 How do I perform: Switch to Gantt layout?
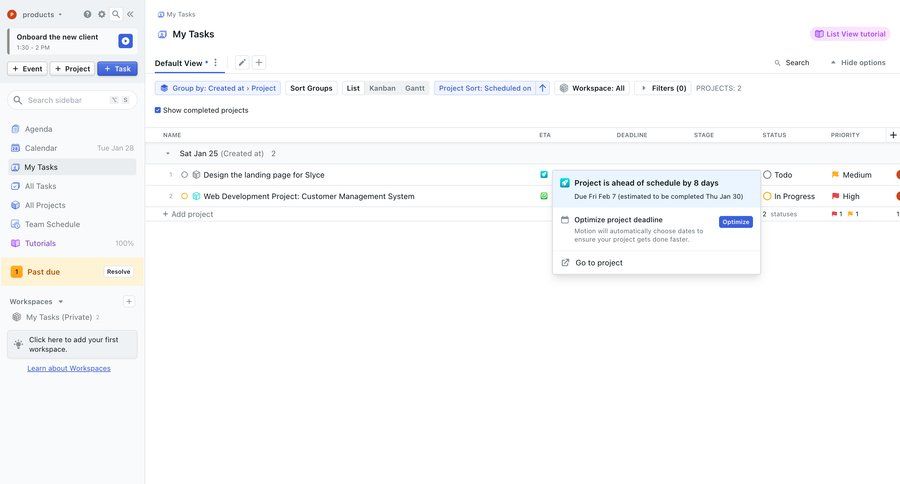415,88
